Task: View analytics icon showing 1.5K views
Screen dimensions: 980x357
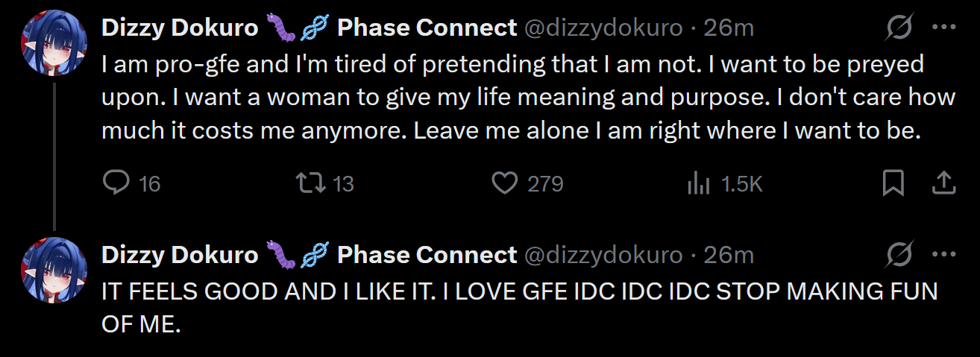Action: click(698, 183)
